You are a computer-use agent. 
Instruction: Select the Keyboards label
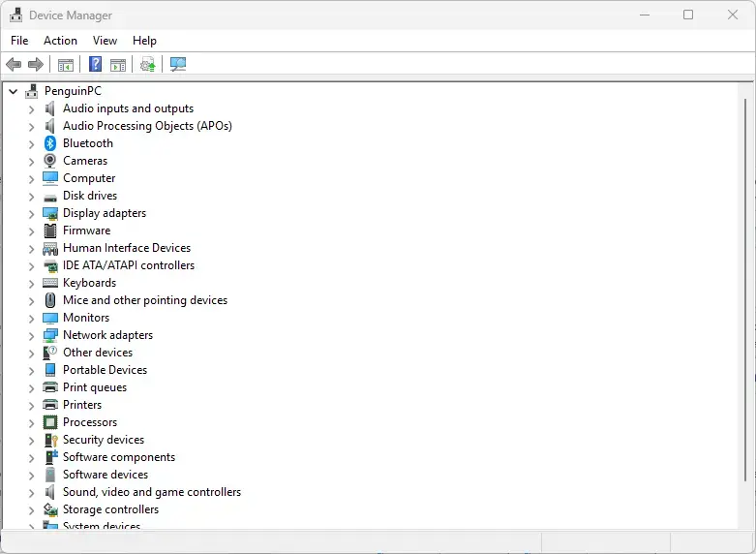click(x=90, y=283)
